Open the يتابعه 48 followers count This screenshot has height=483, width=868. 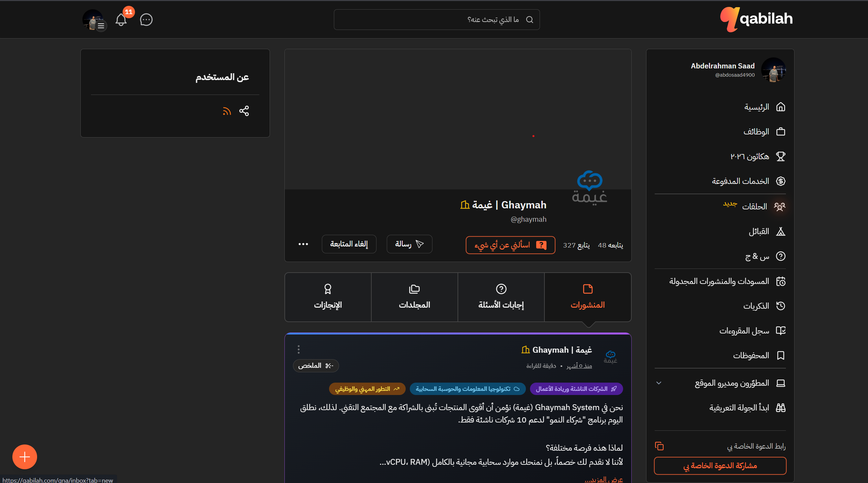pyautogui.click(x=610, y=245)
